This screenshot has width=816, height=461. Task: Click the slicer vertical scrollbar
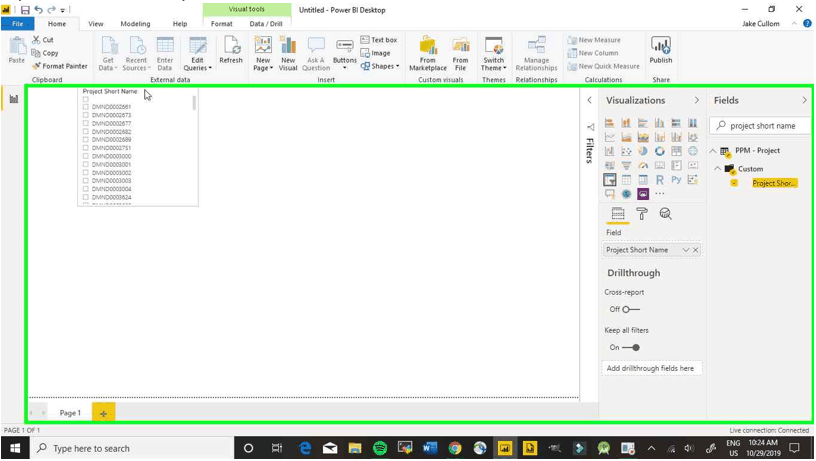194,103
